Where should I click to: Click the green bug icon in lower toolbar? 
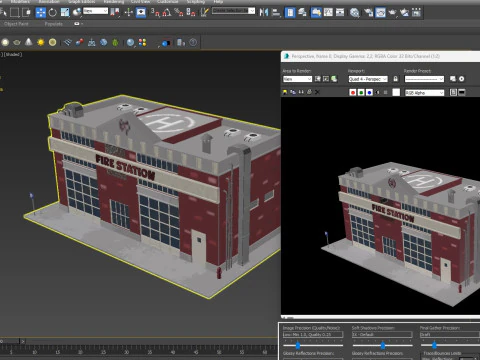[x=115, y=42]
